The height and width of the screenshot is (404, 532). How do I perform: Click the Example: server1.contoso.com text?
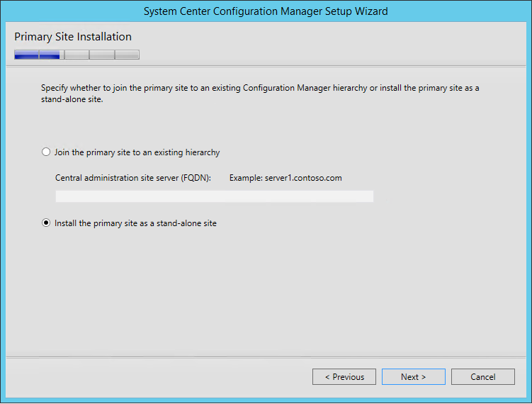[x=285, y=178]
